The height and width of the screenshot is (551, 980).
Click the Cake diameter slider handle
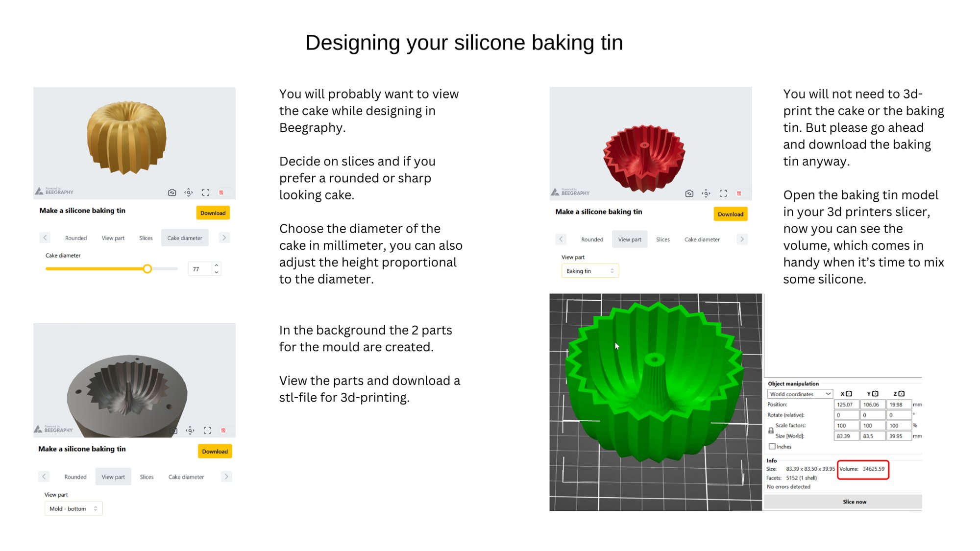pos(147,269)
